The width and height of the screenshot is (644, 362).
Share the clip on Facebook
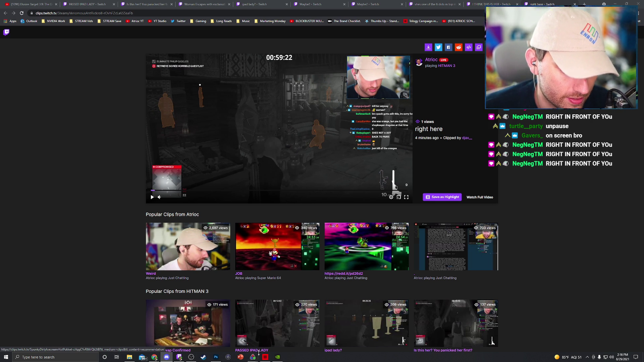[448, 47]
